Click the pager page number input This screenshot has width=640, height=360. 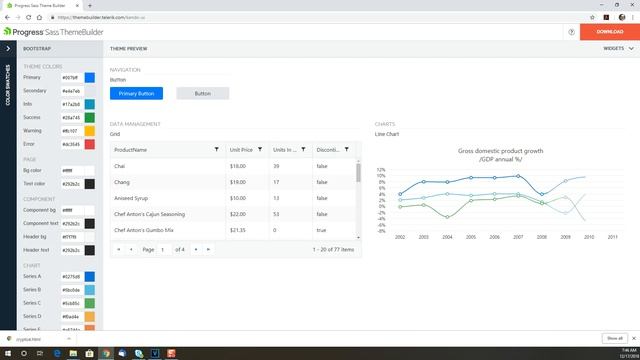tap(165, 249)
